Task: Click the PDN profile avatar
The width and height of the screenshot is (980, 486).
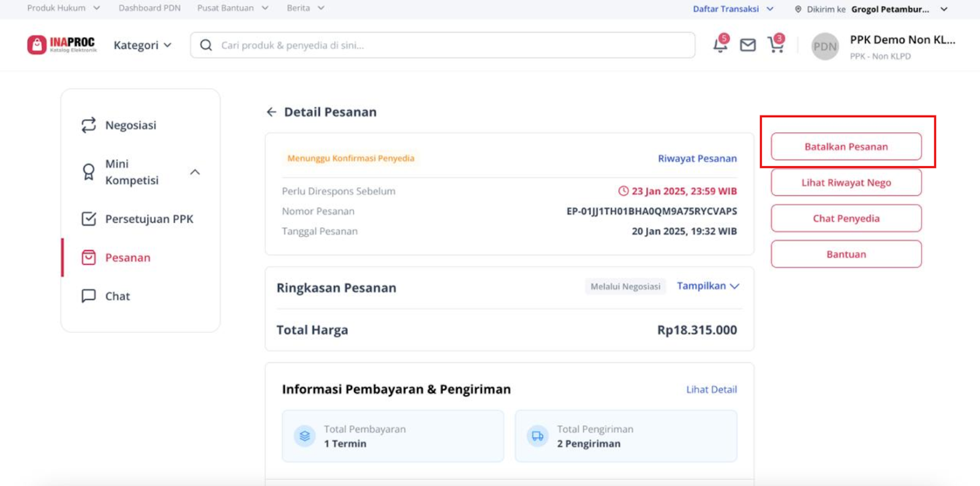Action: point(825,47)
